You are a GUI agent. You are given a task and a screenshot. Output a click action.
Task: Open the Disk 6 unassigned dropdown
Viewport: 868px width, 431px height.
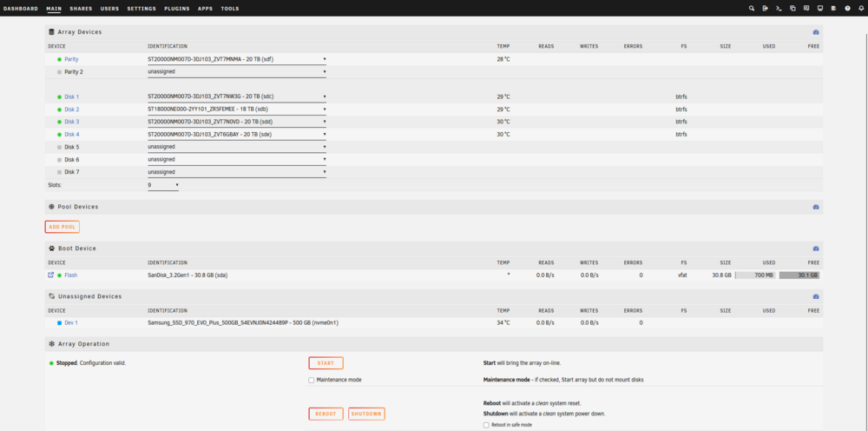coord(237,160)
